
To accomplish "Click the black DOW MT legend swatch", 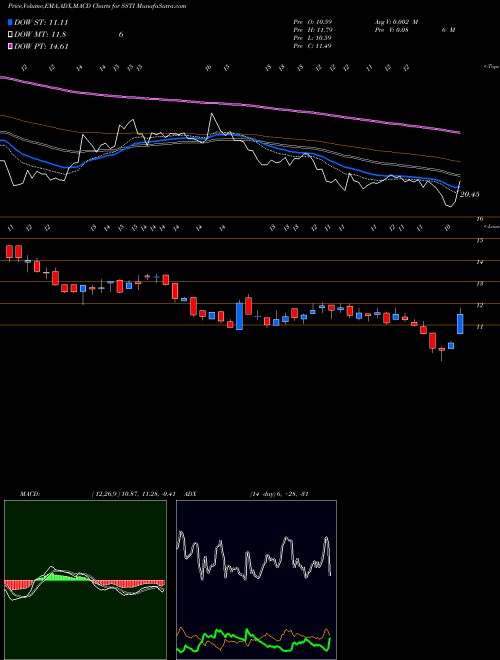I will (x=10, y=35).
